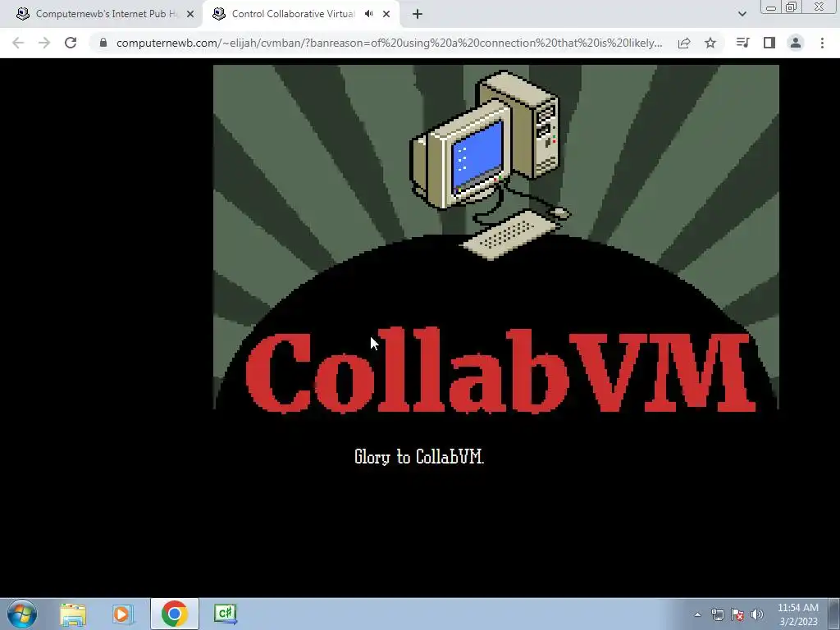840x630 pixels.
Task: Open the C# application on taskbar
Action: coord(225,614)
